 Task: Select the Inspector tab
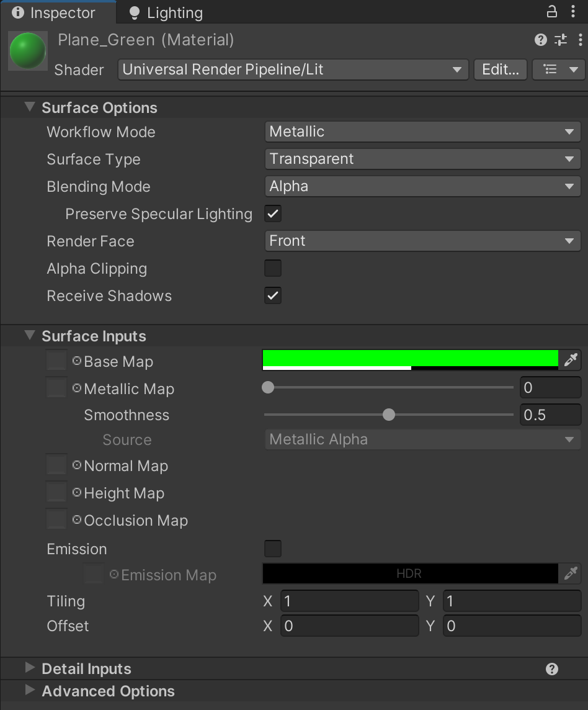click(58, 12)
